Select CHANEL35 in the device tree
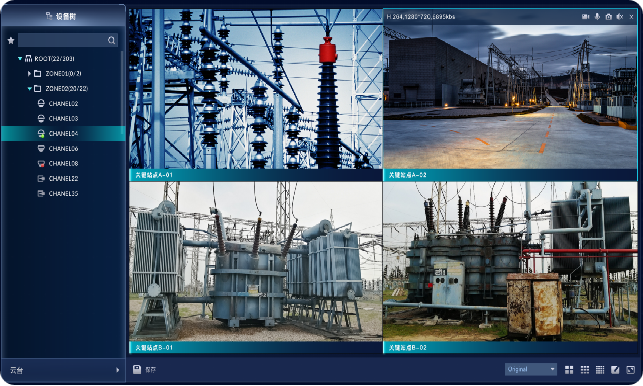 pyautogui.click(x=64, y=193)
